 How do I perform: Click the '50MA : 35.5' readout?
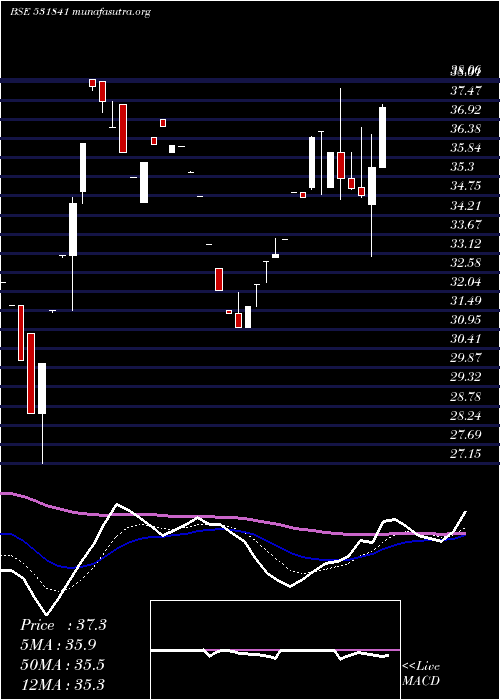point(62,664)
